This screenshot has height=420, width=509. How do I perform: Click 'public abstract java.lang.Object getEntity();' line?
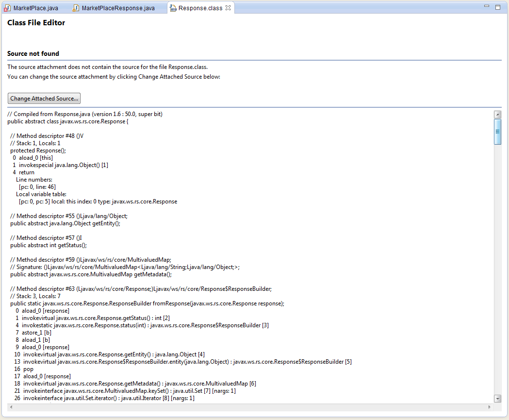click(x=65, y=223)
